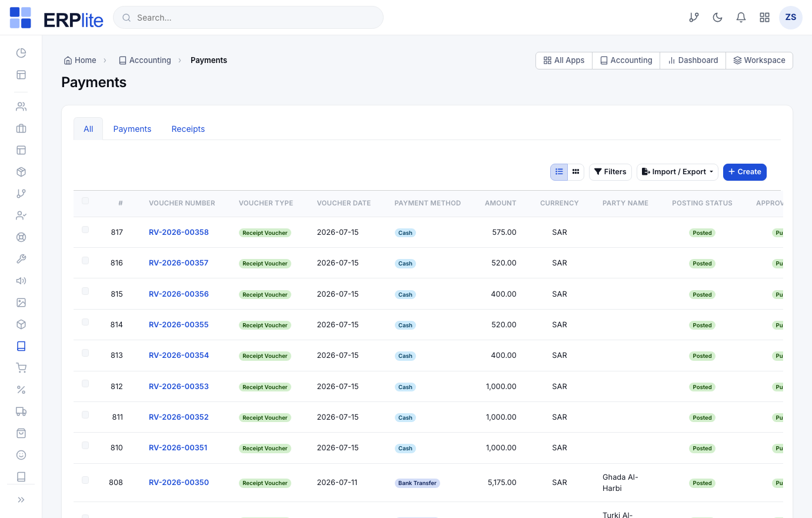Sort by Voucher Date column header
812x518 pixels.
(344, 203)
